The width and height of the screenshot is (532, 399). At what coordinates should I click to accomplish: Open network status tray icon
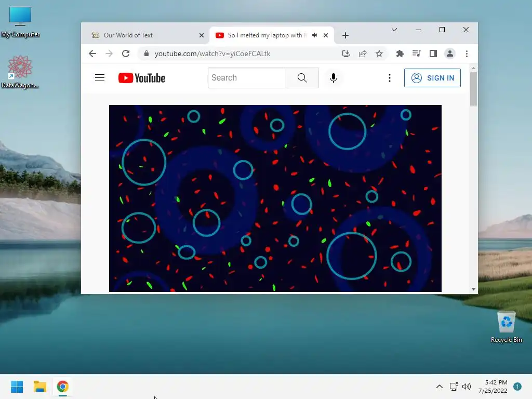454,387
